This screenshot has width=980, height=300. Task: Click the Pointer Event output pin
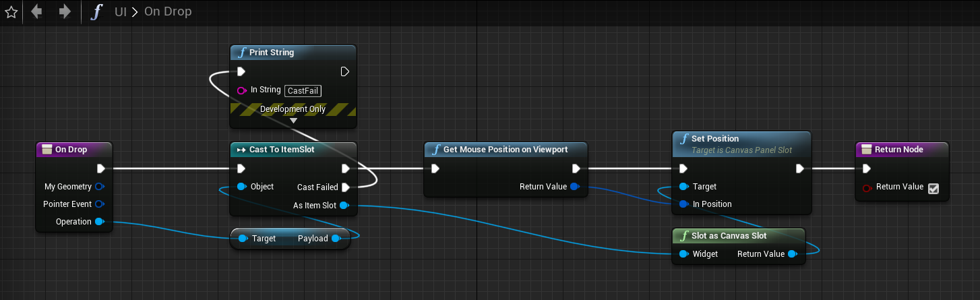tap(99, 204)
